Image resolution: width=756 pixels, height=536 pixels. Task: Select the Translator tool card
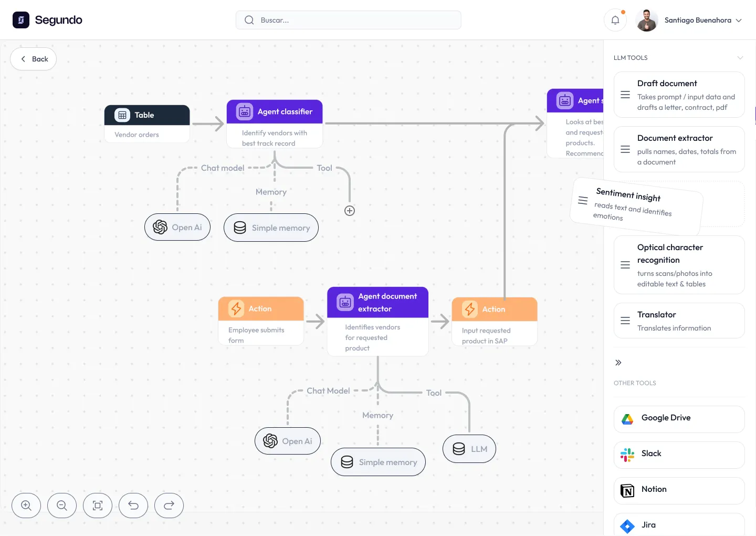point(679,321)
